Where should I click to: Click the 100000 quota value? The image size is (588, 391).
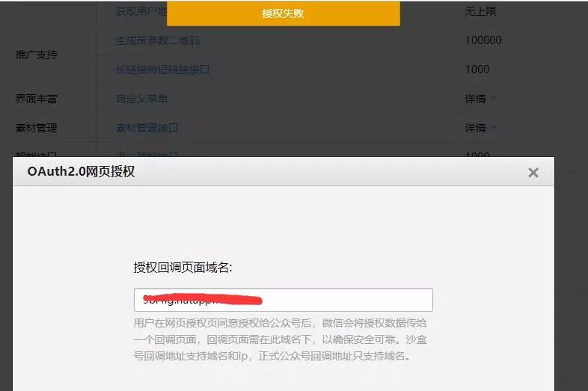pos(483,40)
